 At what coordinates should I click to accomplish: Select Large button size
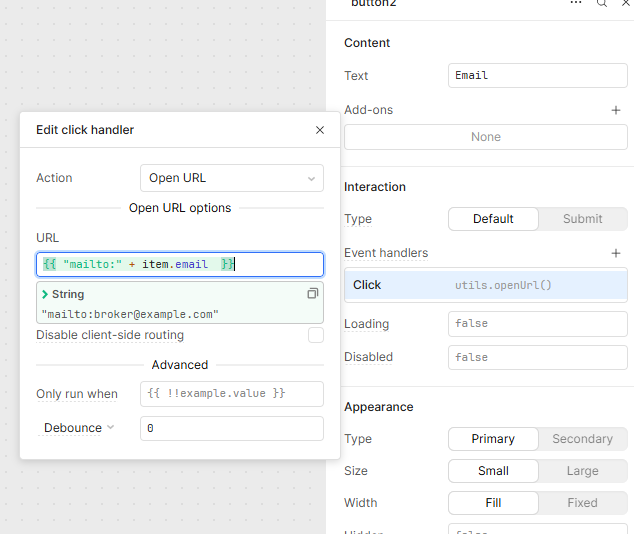[x=582, y=471]
